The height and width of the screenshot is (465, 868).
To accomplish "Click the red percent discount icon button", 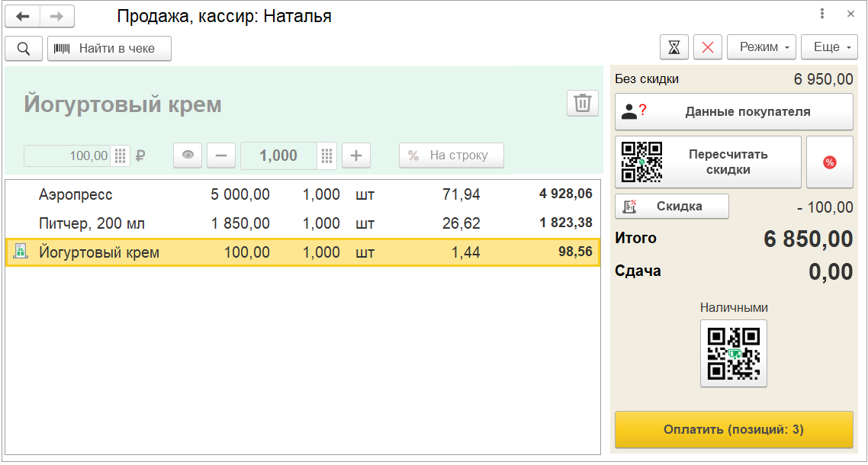I will (x=830, y=162).
